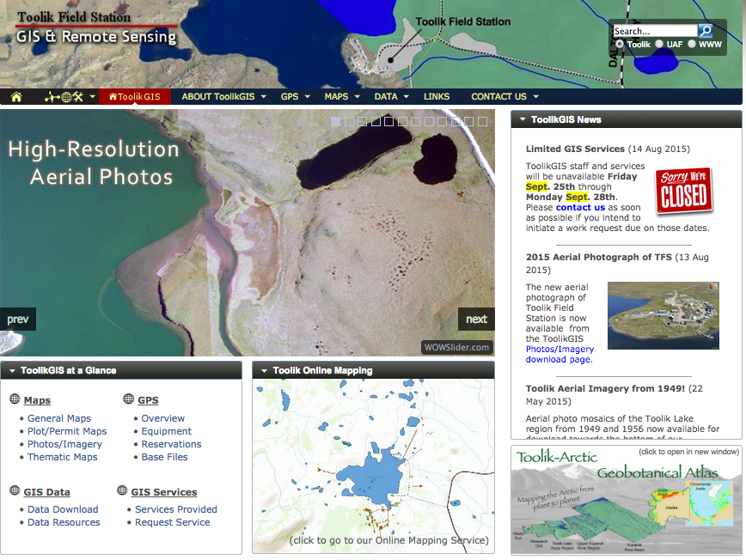Select the Toolik search scope radio button

[x=620, y=44]
